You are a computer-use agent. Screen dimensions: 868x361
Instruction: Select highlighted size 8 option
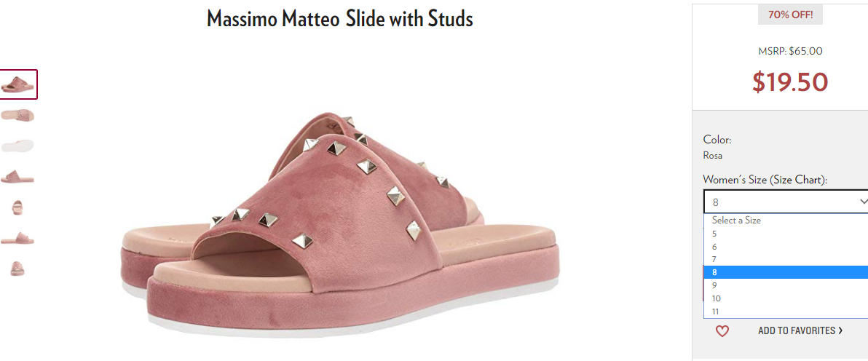[x=786, y=272]
